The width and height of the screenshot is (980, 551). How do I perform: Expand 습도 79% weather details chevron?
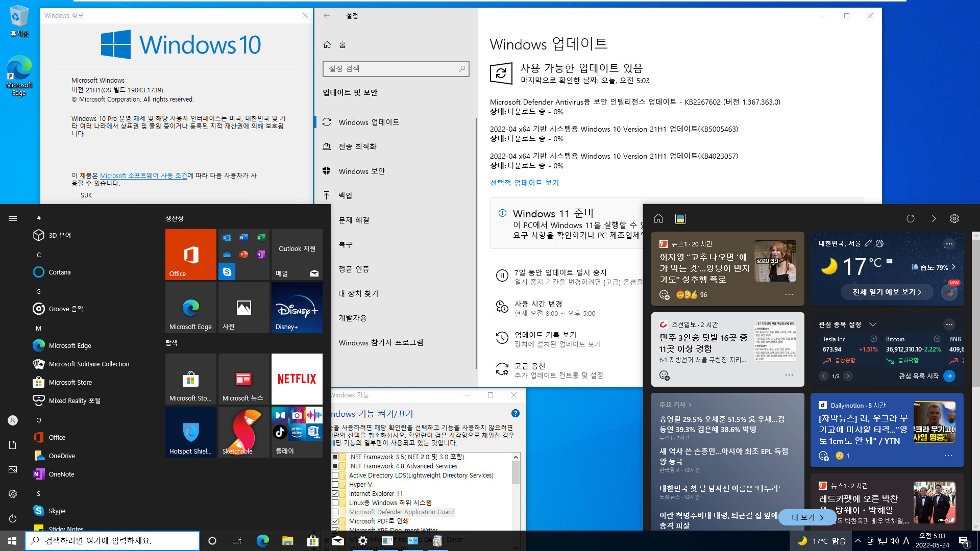pyautogui.click(x=953, y=267)
